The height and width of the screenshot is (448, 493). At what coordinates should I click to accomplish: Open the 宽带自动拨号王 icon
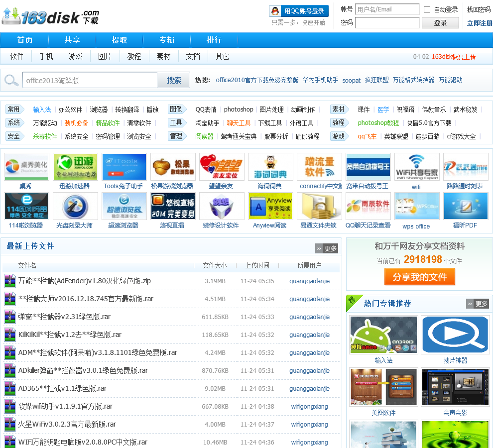[368, 167]
